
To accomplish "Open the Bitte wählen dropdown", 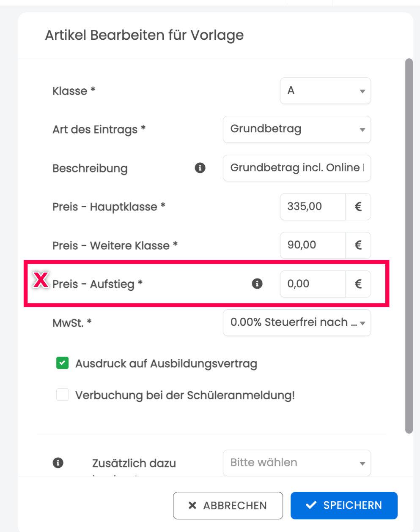I will (297, 463).
